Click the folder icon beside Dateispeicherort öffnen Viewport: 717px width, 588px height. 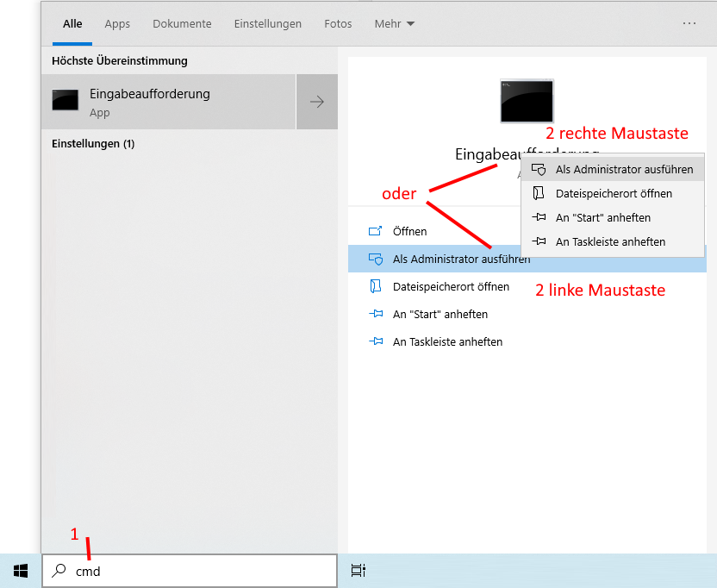click(375, 286)
